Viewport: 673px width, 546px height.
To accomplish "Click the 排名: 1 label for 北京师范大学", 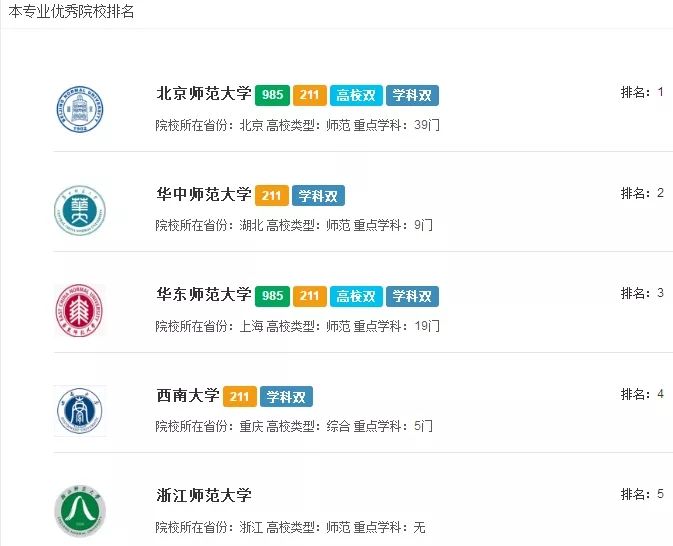I will click(x=642, y=93).
